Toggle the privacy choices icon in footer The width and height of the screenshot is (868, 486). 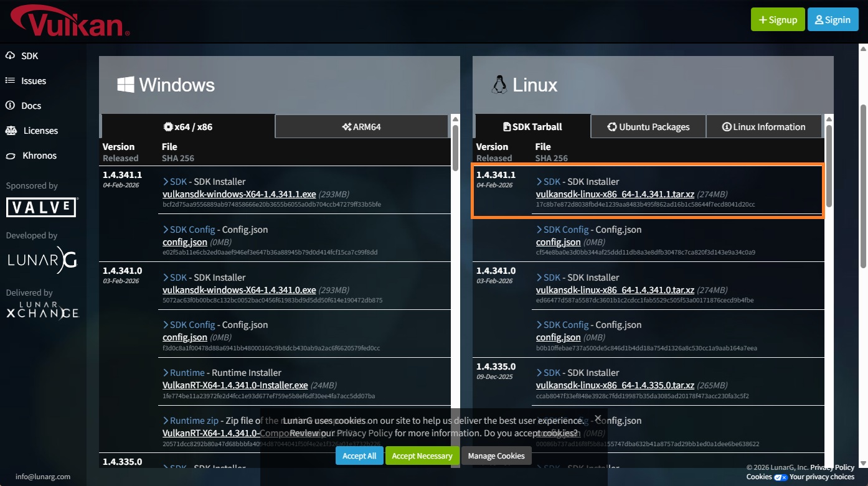coord(780,477)
